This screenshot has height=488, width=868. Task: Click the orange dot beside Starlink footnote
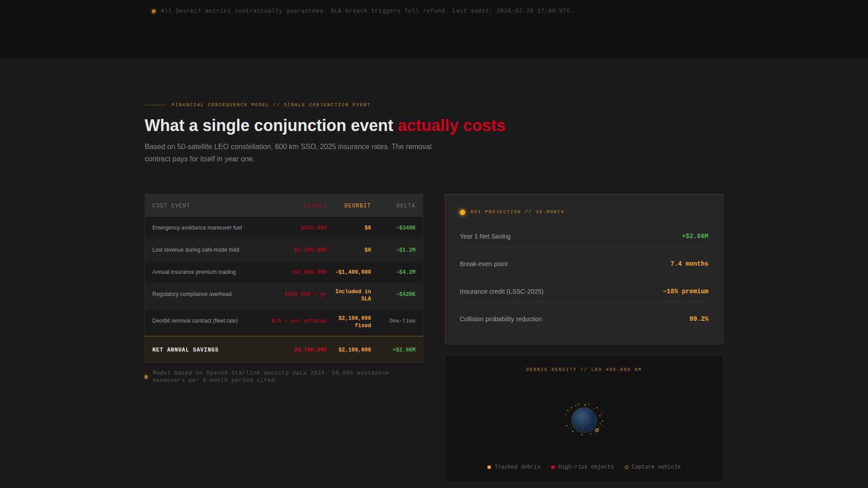click(146, 377)
